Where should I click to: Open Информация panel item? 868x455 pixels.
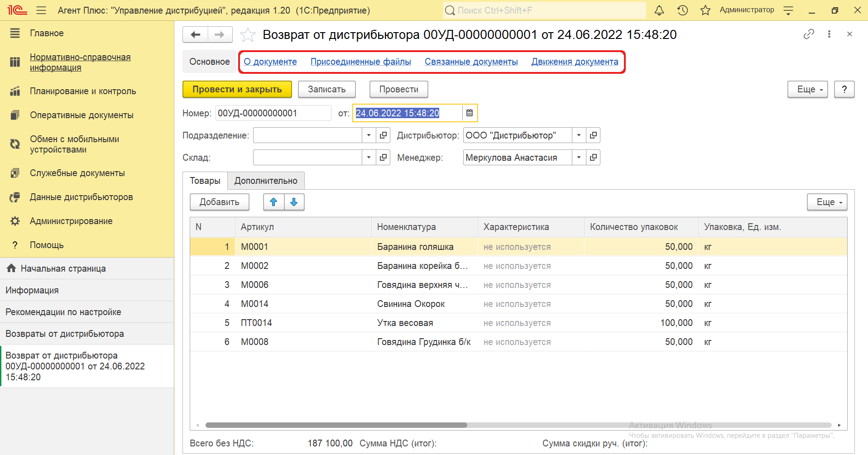tap(87, 290)
